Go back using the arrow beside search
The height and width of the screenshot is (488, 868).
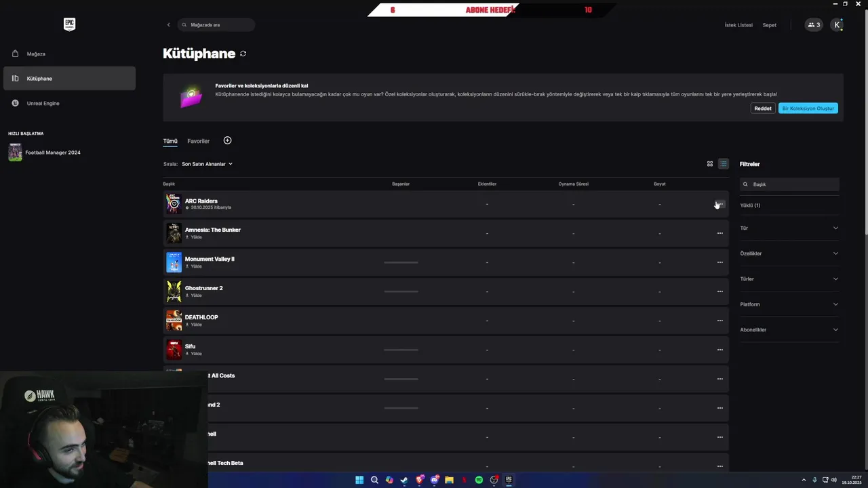pyautogui.click(x=169, y=25)
